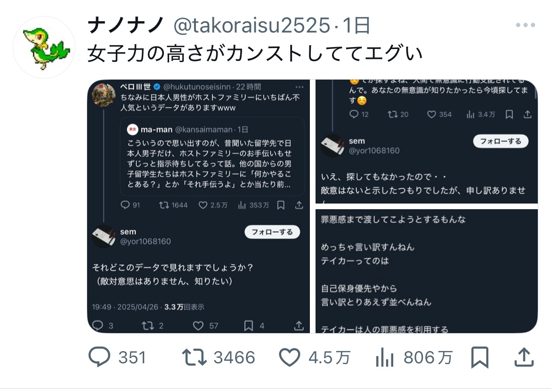Bookmark the main tweet by ナノナノ
Screen dimensions: 551x392
tap(480, 357)
